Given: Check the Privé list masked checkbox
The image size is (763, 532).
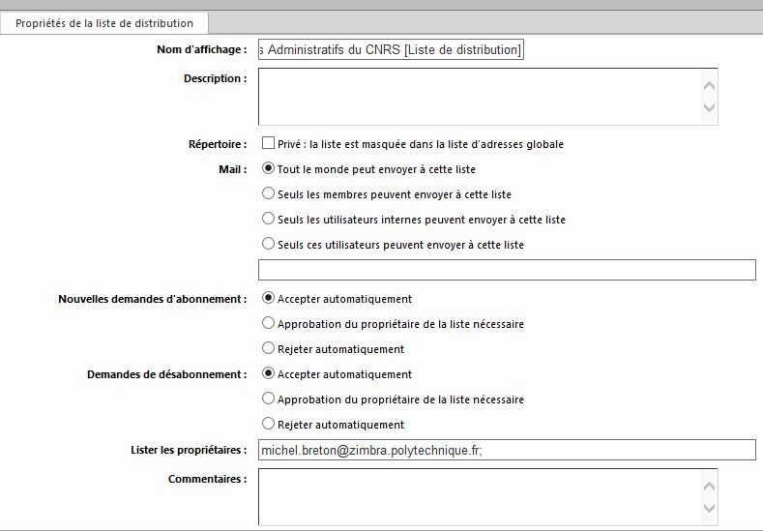Looking at the screenshot, I should [x=268, y=143].
